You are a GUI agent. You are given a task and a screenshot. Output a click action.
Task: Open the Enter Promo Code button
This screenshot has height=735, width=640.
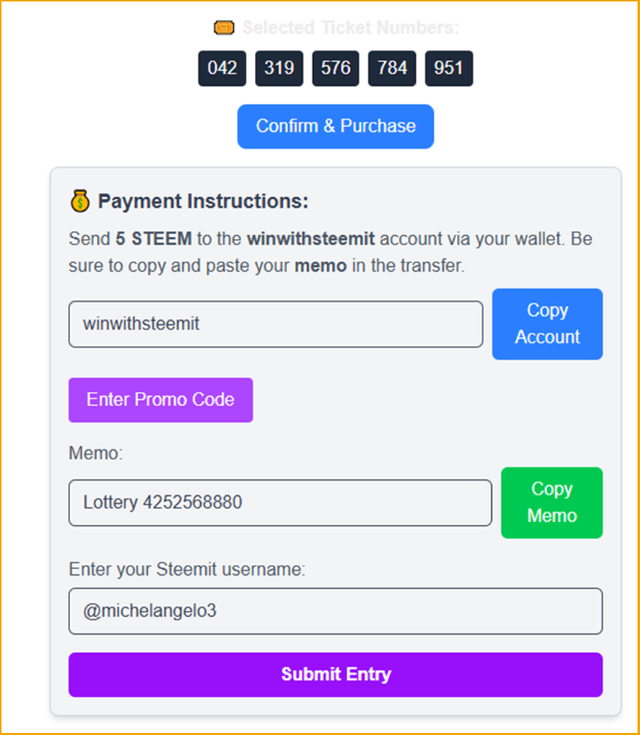point(161,400)
